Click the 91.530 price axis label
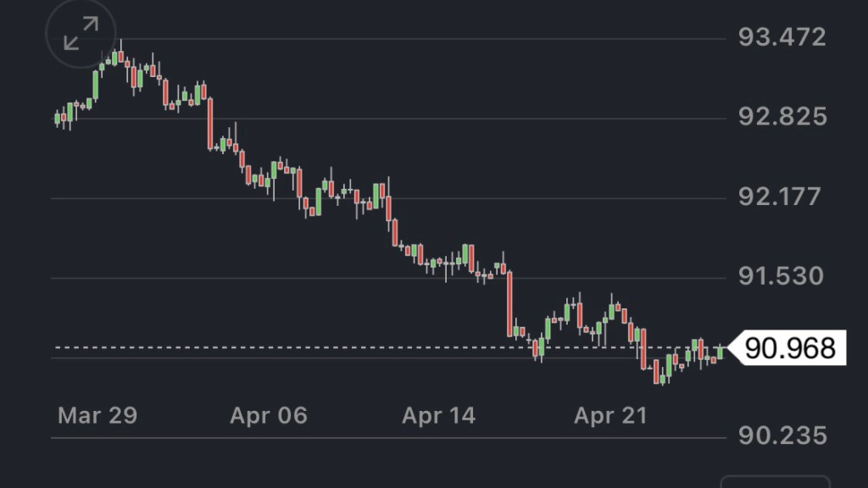This screenshot has height=488, width=868. [782, 276]
